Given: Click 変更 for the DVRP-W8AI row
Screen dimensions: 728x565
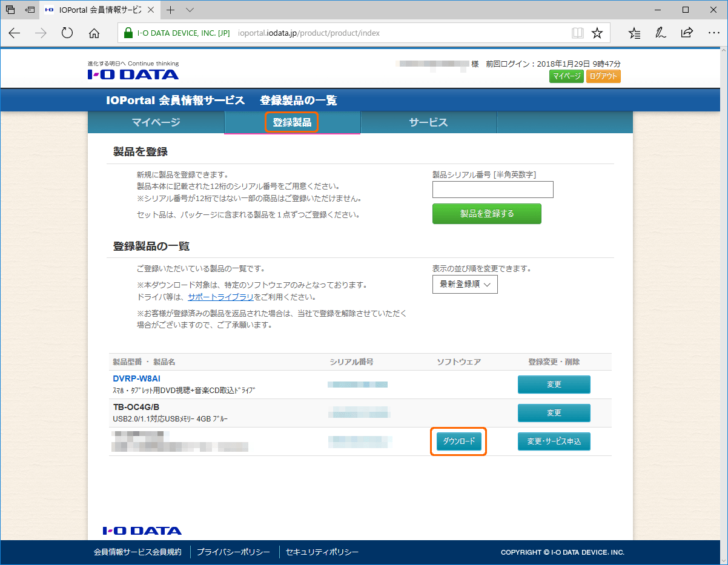Looking at the screenshot, I should 554,385.
